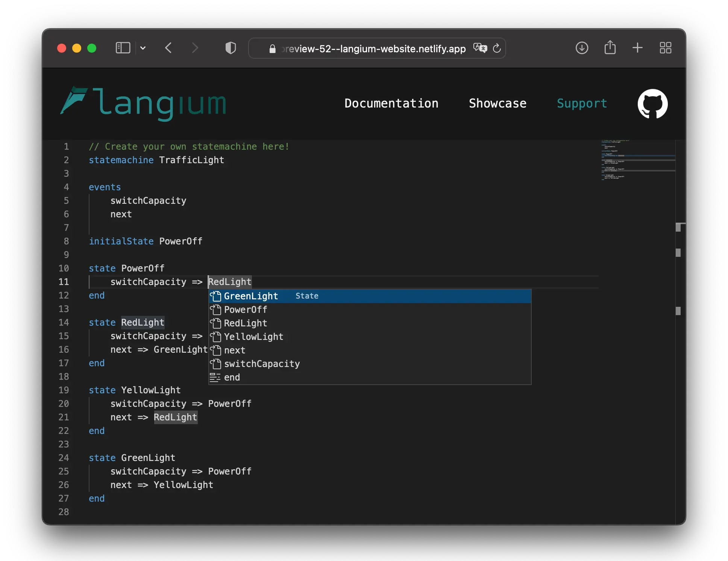The image size is (728, 561).
Task: Click the statemachine keyword on line 2
Action: 121,160
